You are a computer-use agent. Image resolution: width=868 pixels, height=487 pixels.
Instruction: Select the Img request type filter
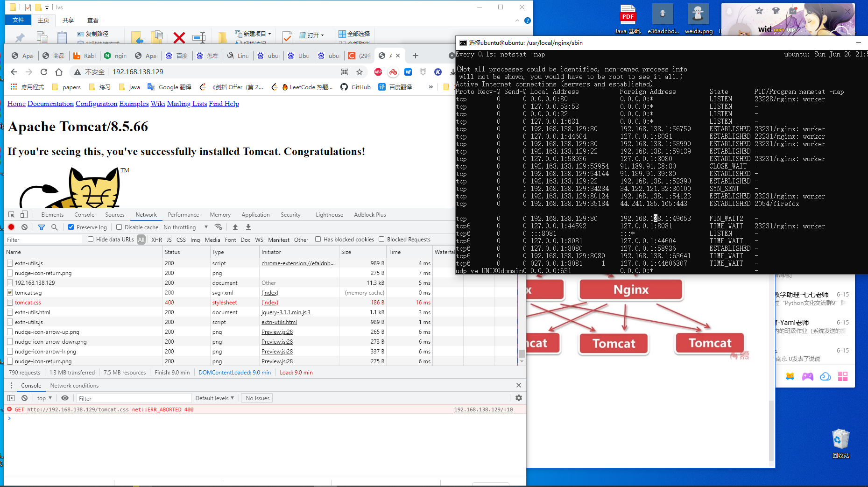(195, 240)
